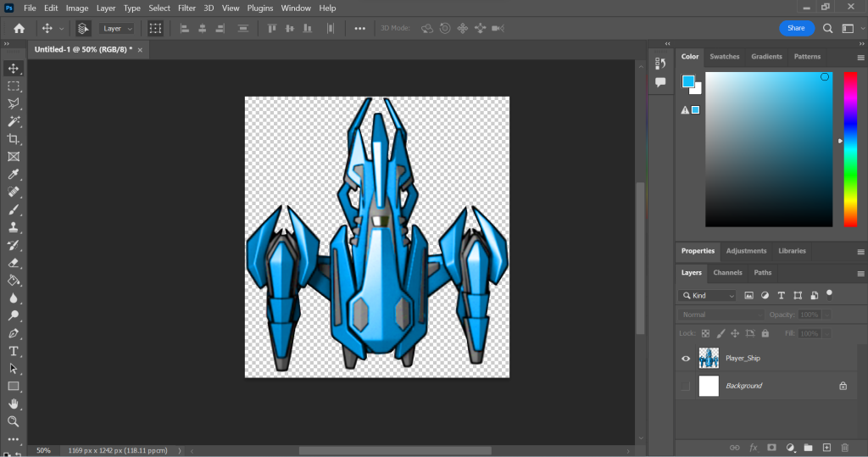Create a new layer with plus icon
The width and height of the screenshot is (868, 457).
click(826, 447)
